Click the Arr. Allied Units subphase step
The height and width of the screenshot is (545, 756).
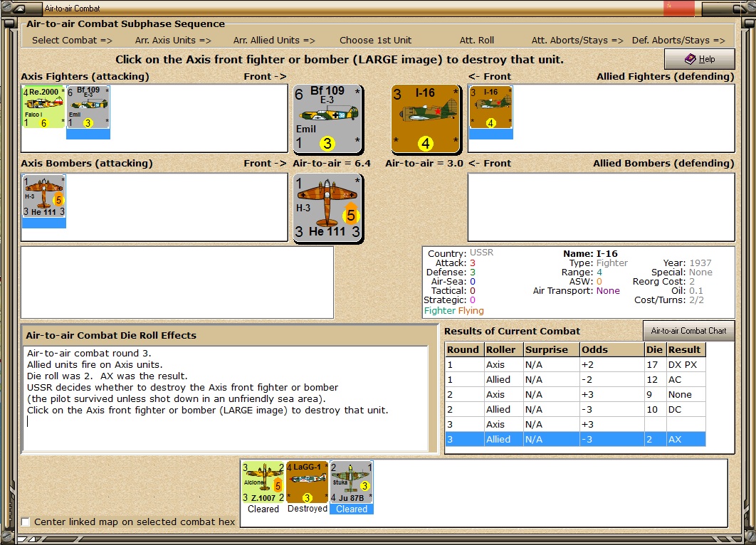coord(274,41)
